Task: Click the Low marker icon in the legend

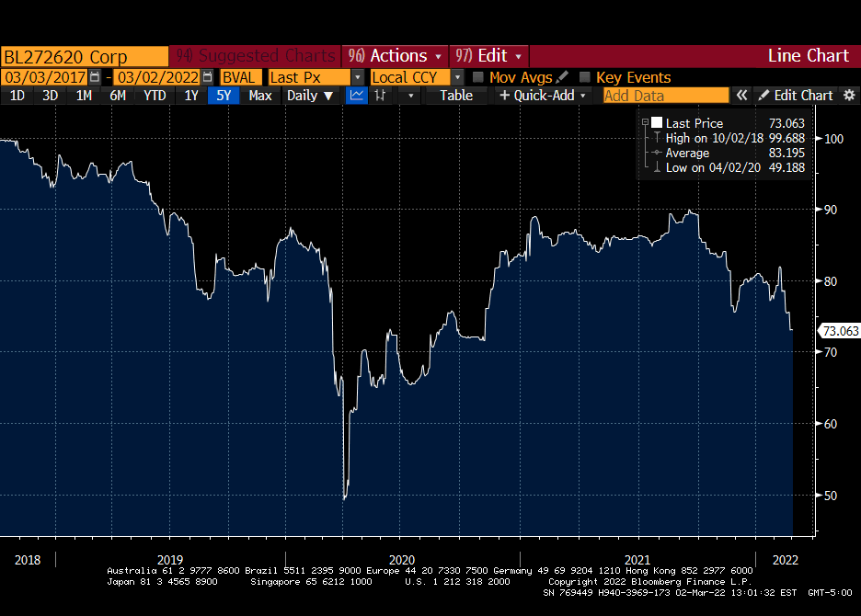Action: tap(657, 167)
